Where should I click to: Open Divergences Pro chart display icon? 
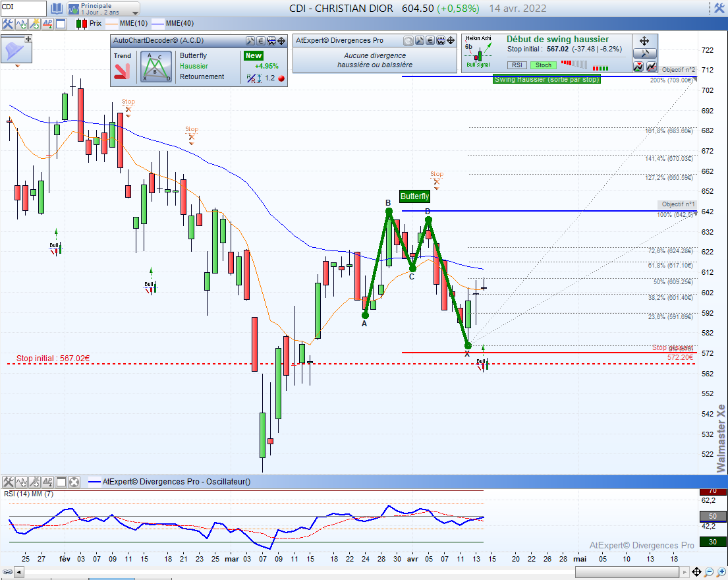(x=441, y=41)
